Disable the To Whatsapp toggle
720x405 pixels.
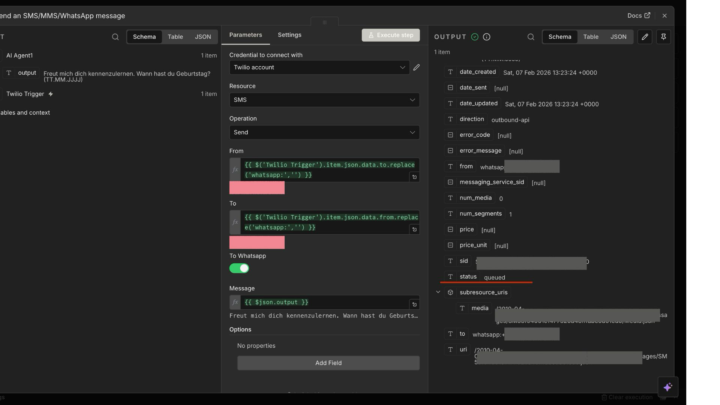click(x=239, y=268)
